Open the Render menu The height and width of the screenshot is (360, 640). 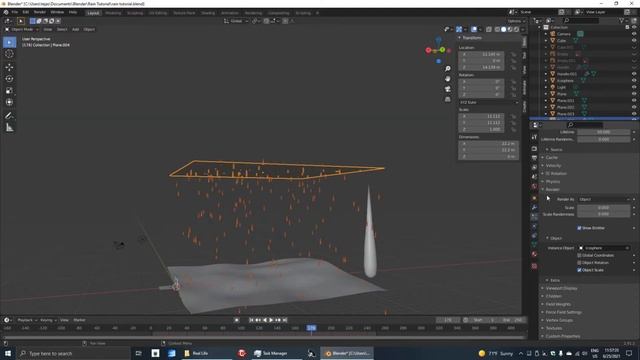[x=40, y=12]
